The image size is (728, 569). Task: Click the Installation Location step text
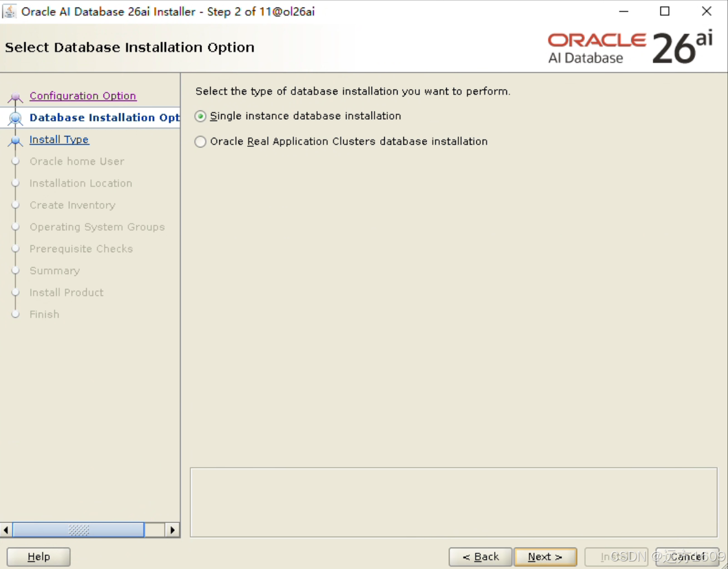pyautogui.click(x=81, y=183)
